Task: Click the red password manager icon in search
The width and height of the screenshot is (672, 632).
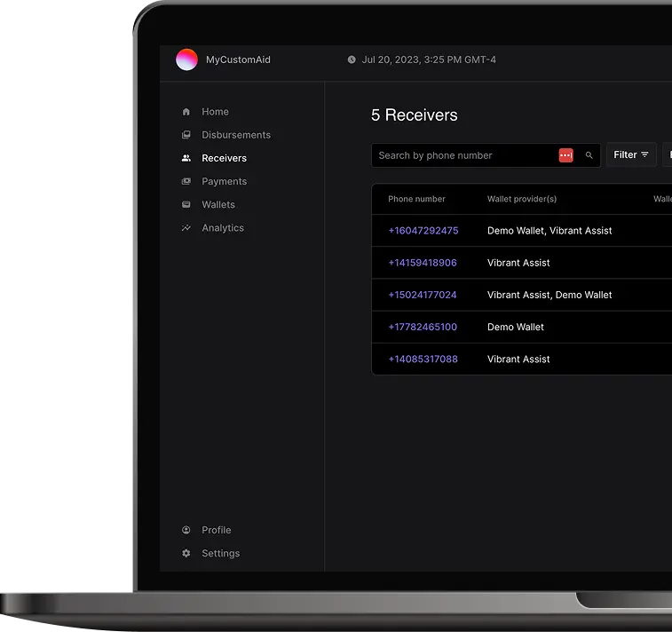Action: coord(566,155)
